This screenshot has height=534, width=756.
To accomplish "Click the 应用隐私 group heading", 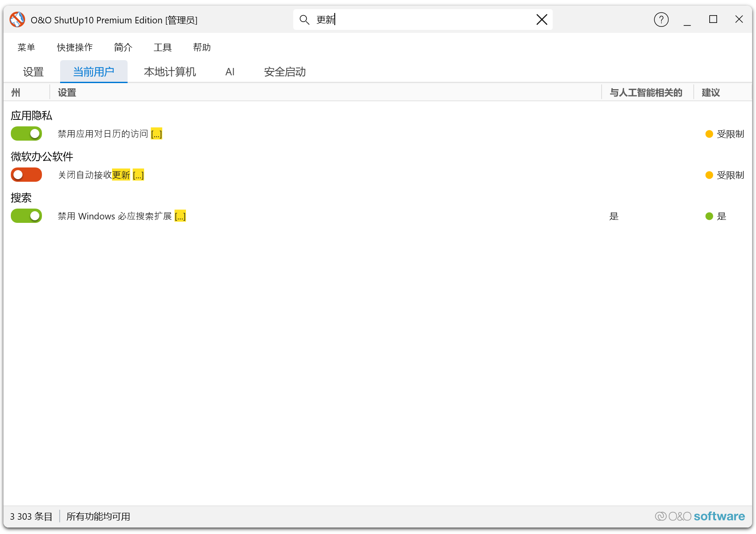I will tap(32, 116).
